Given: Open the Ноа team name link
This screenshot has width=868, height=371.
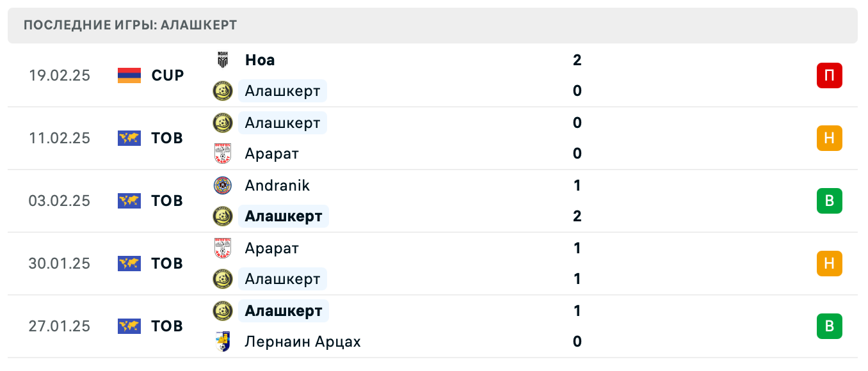Looking at the screenshot, I should (x=260, y=60).
